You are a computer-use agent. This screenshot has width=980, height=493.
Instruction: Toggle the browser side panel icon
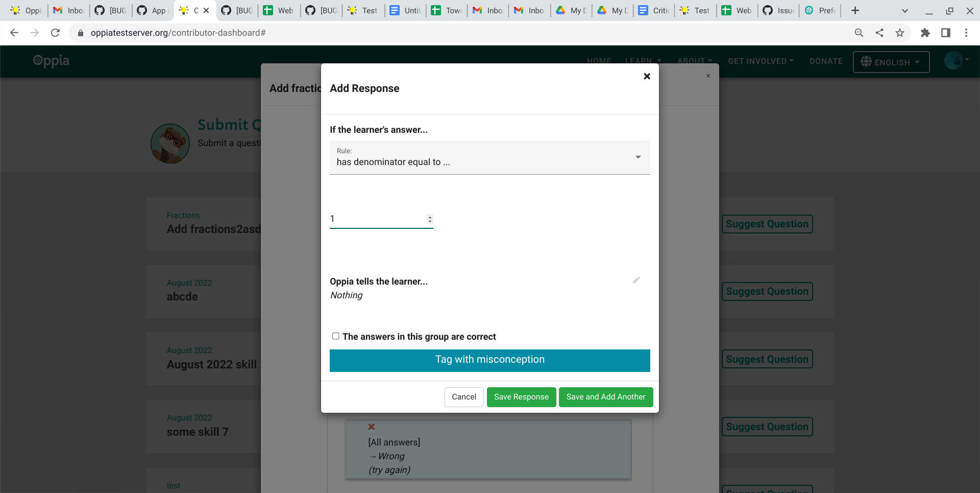(946, 33)
